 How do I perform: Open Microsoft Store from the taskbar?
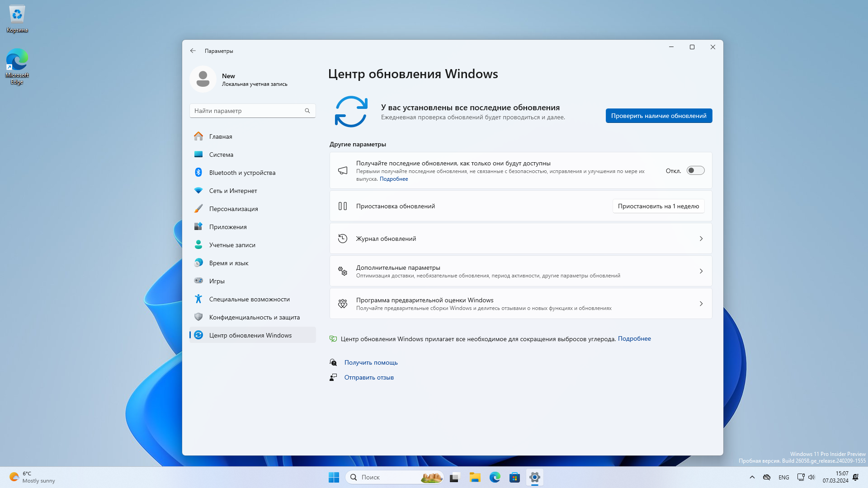[x=514, y=477]
